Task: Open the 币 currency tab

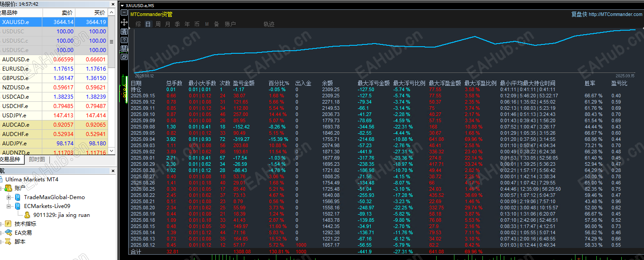Action: click(x=197, y=24)
